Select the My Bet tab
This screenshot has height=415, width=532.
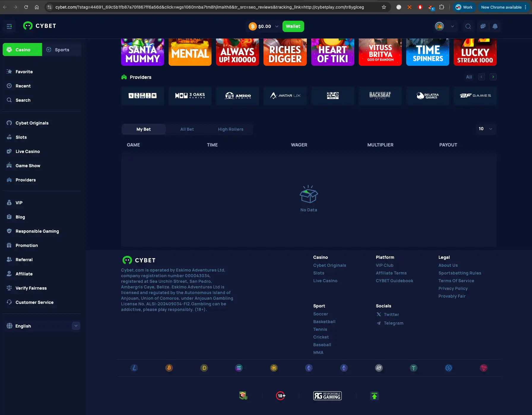point(144,129)
